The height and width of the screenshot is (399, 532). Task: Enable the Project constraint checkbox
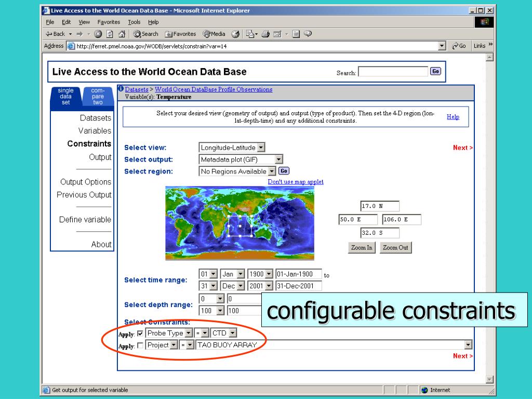click(x=140, y=345)
